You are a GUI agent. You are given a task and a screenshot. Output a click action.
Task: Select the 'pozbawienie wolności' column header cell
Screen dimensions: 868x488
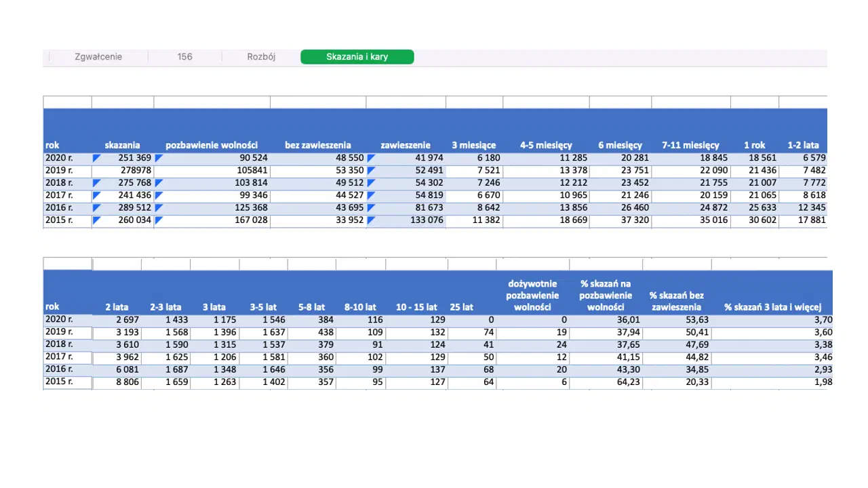(x=212, y=145)
